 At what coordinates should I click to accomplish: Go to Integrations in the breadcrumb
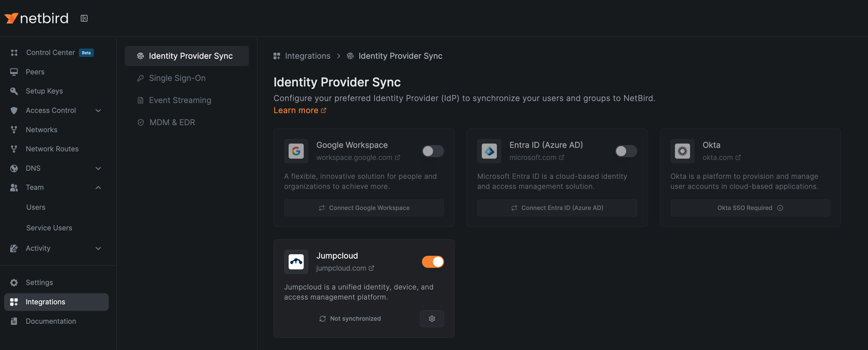tap(307, 56)
